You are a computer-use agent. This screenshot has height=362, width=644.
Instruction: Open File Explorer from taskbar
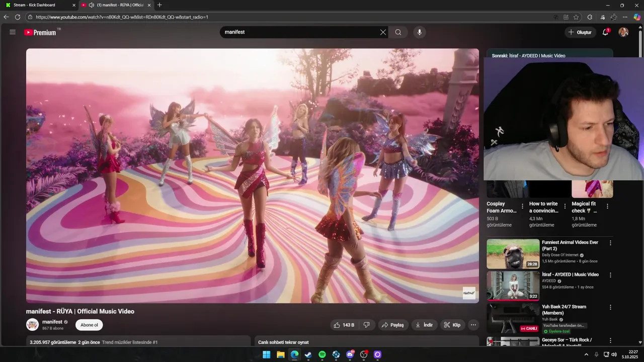click(x=281, y=354)
